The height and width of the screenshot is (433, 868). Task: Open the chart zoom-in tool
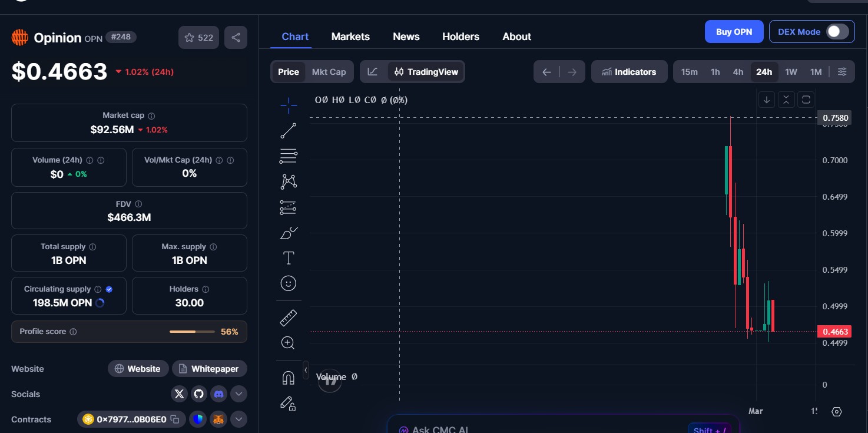pos(288,342)
